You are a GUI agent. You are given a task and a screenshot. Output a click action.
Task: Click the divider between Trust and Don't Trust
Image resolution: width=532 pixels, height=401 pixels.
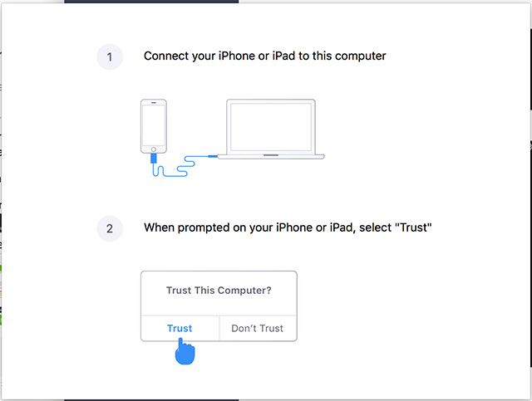click(x=219, y=328)
